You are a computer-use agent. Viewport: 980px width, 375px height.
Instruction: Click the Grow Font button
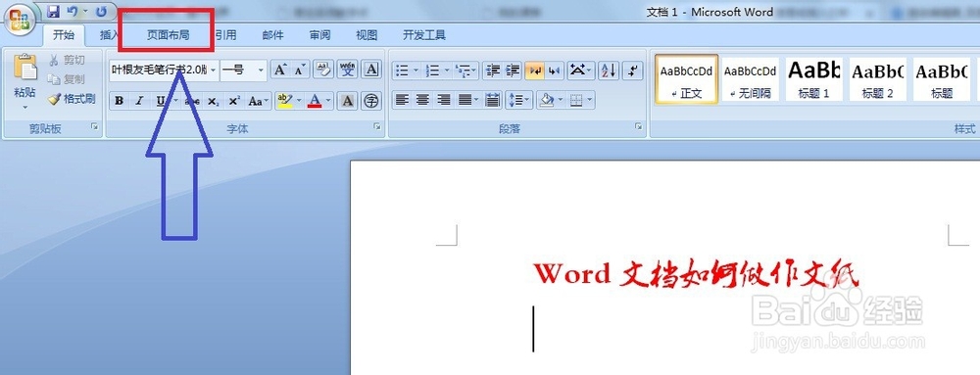(x=280, y=70)
